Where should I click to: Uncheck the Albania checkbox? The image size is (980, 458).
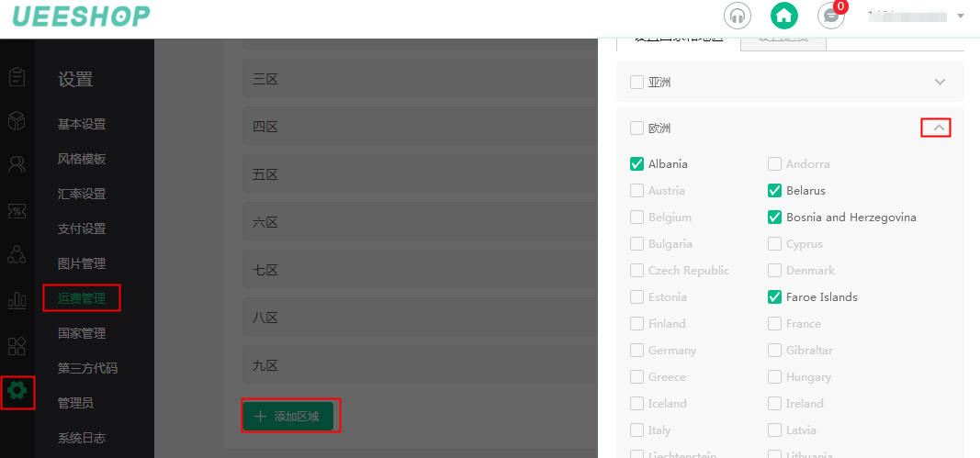tap(636, 164)
